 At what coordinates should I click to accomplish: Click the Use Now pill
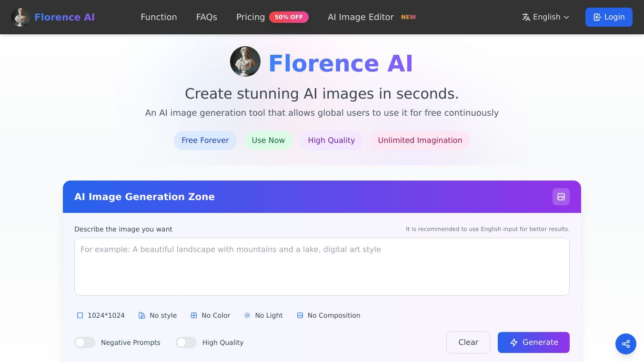268,141
